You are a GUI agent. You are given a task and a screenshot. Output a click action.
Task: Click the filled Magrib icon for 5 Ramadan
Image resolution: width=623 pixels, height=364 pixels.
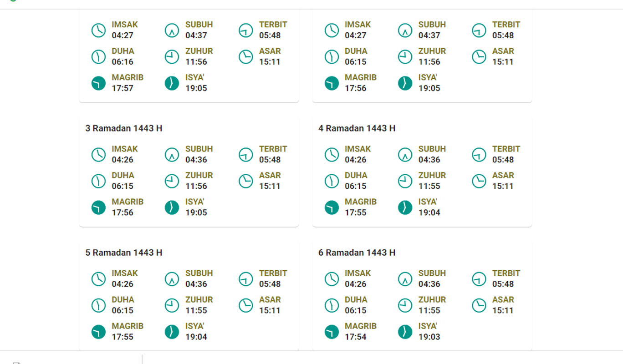[98, 332]
